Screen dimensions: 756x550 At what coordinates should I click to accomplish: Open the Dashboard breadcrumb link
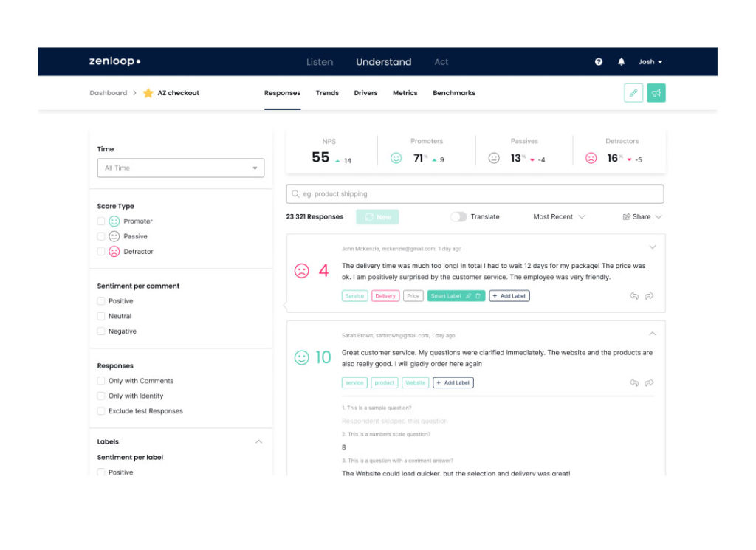pos(108,93)
